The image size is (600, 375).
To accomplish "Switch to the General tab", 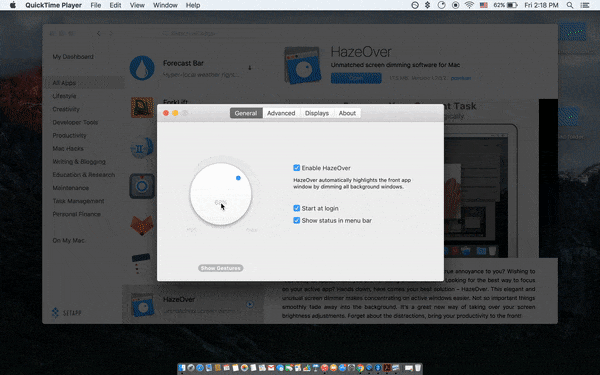I will pyautogui.click(x=246, y=113).
